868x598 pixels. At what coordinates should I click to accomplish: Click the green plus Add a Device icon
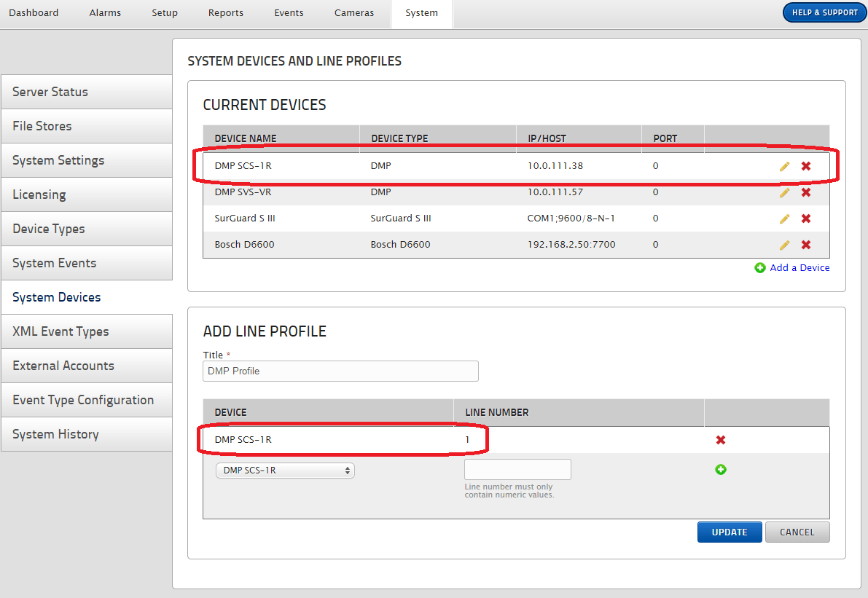click(x=760, y=268)
